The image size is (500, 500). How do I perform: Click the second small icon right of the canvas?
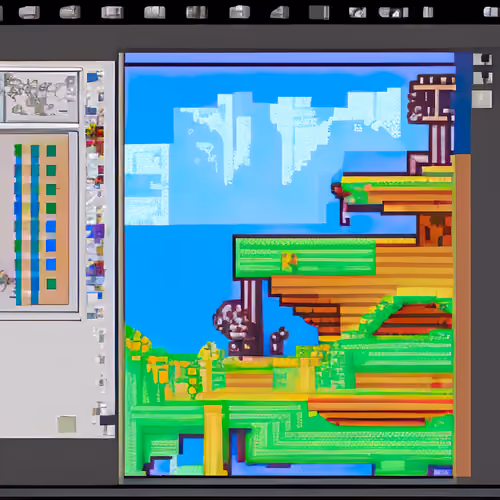click(482, 78)
